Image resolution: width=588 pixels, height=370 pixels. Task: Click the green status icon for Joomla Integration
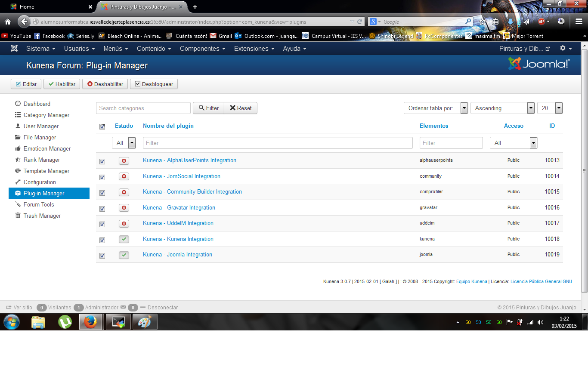click(124, 255)
